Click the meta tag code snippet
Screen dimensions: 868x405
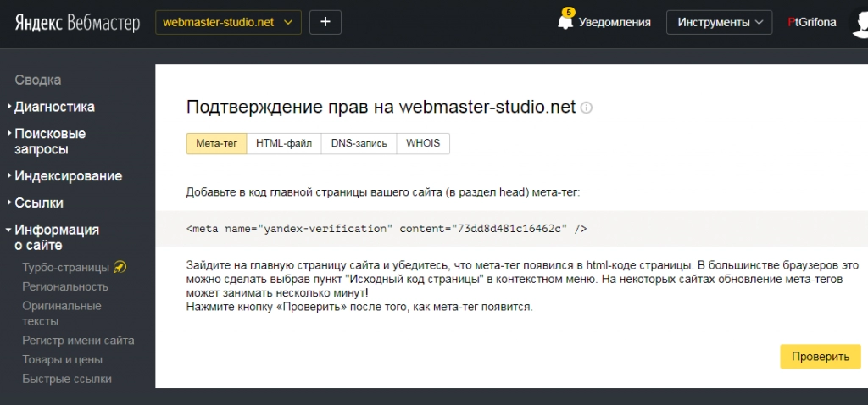click(387, 229)
